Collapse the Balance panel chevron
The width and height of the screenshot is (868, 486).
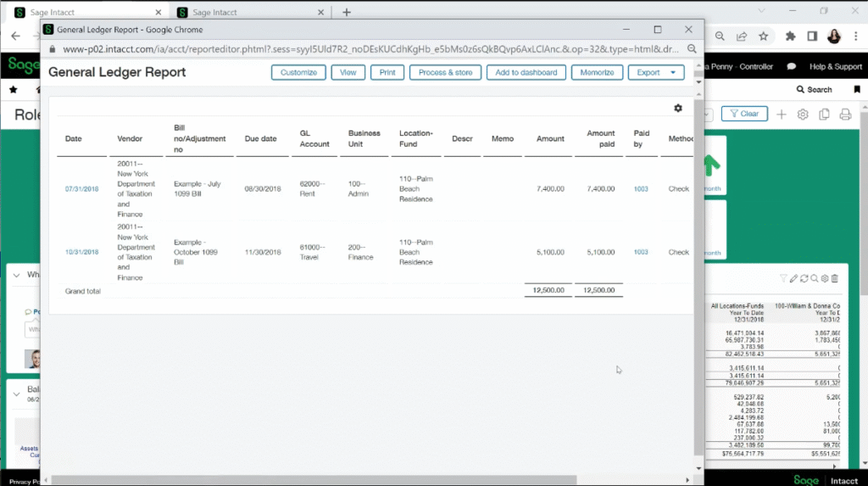(x=17, y=394)
